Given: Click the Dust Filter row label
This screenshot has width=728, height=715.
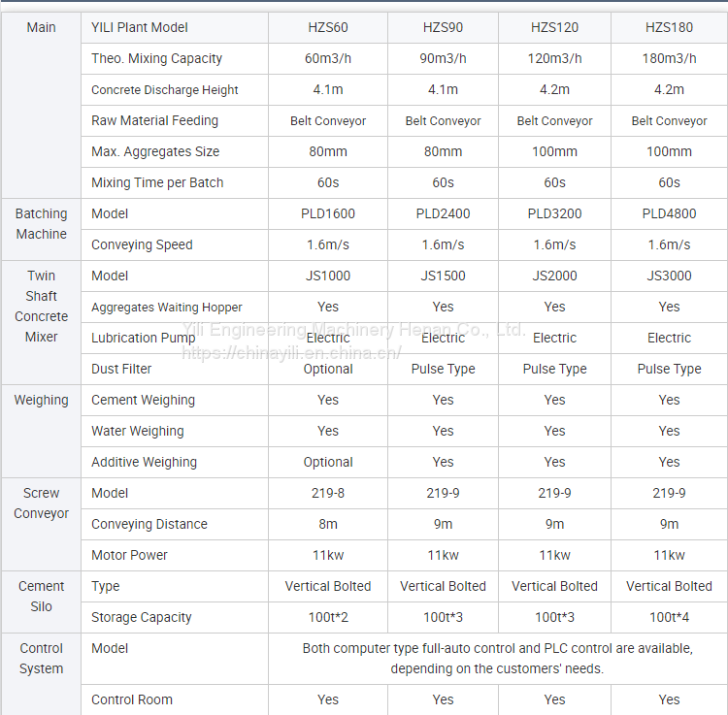Looking at the screenshot, I should coord(121,369).
